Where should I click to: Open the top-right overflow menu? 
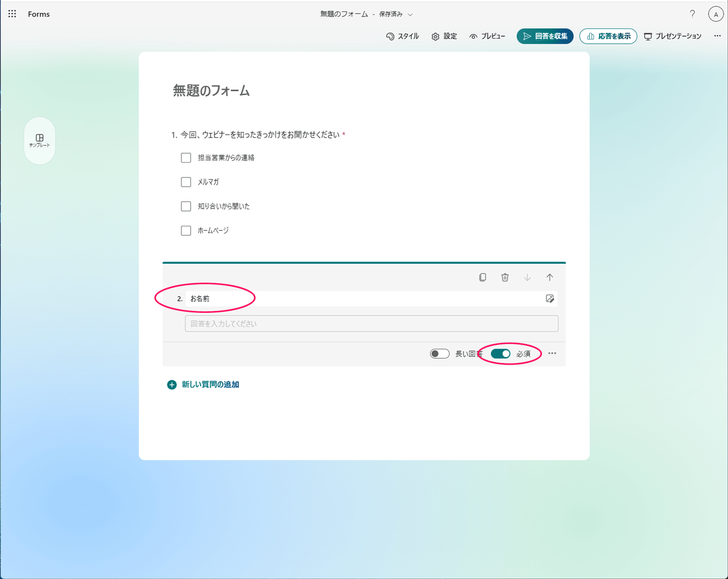point(717,35)
